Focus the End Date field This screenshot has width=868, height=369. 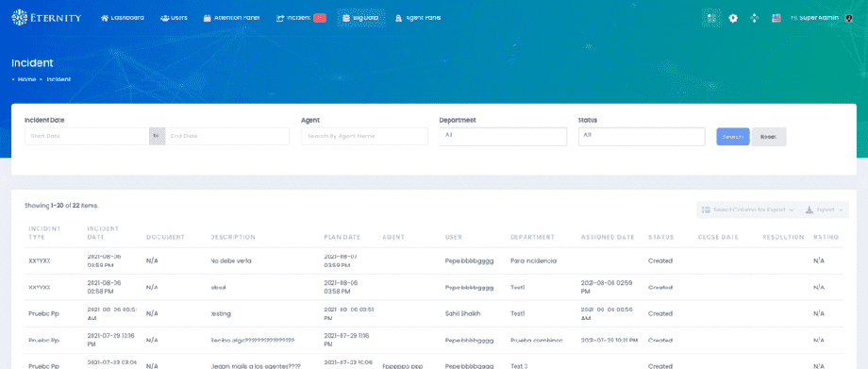point(227,136)
